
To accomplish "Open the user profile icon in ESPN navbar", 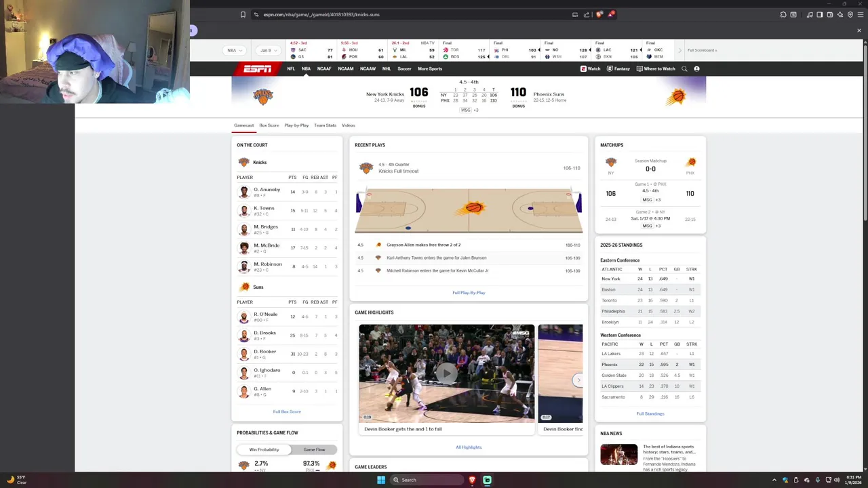I will pyautogui.click(x=696, y=68).
